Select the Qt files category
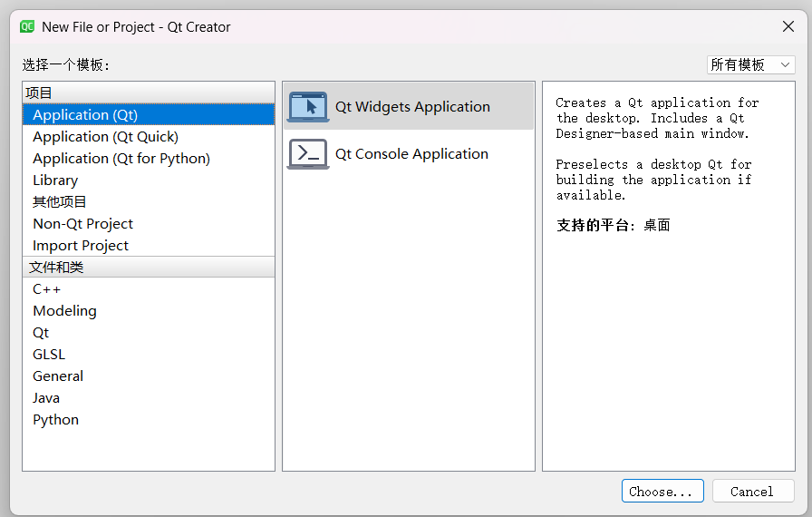The width and height of the screenshot is (812, 517). pos(149,332)
